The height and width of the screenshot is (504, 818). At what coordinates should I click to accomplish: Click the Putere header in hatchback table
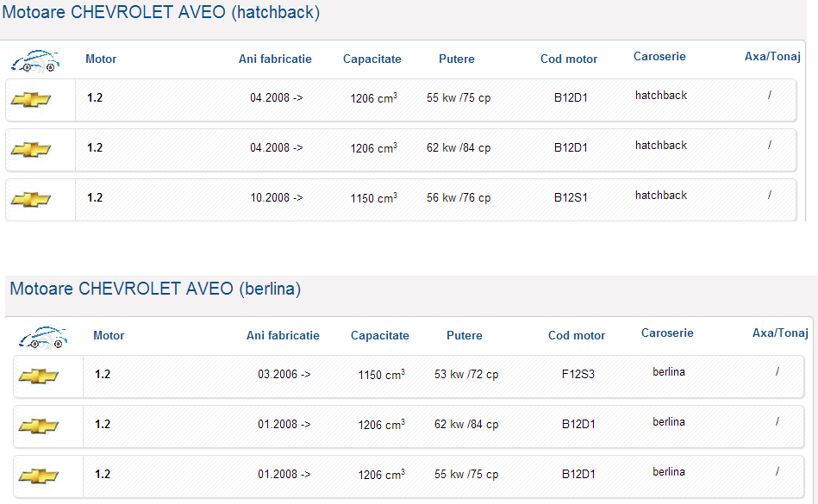(457, 59)
